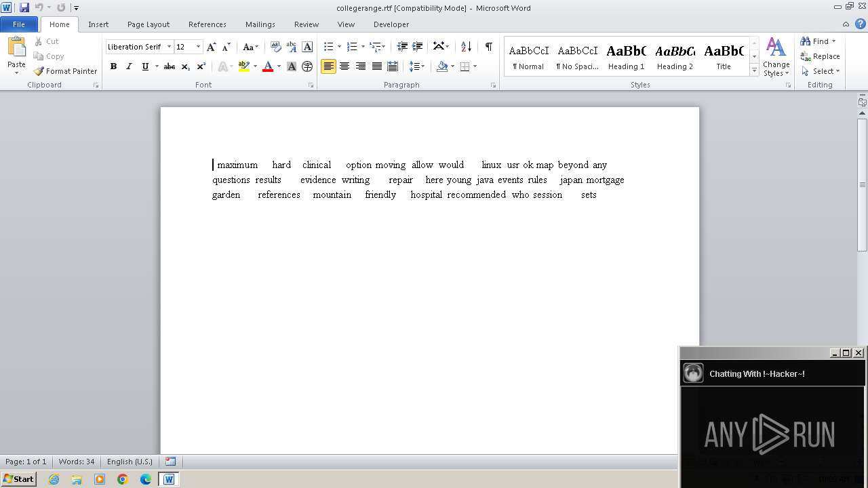Click Grow Font icon
Screen dimensions: 868x488
[x=212, y=47]
